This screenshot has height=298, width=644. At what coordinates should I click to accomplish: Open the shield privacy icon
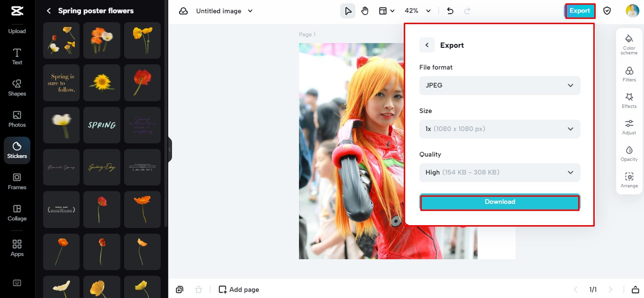tap(607, 11)
